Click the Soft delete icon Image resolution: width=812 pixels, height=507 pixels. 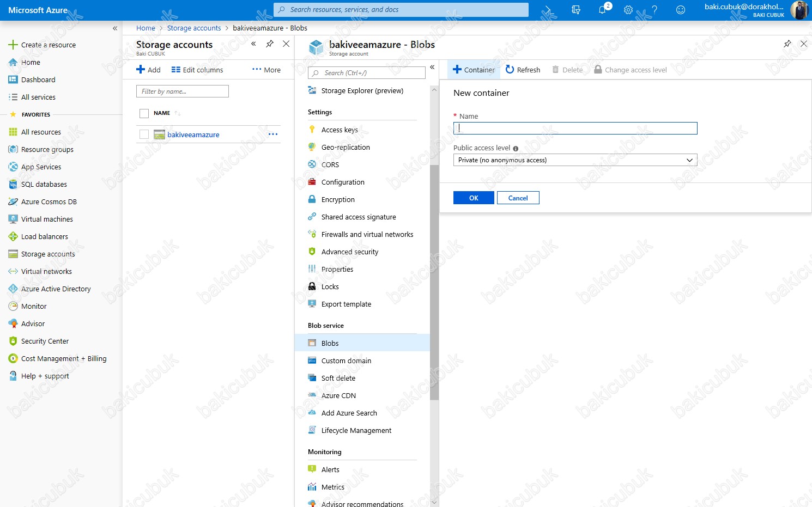tap(312, 378)
